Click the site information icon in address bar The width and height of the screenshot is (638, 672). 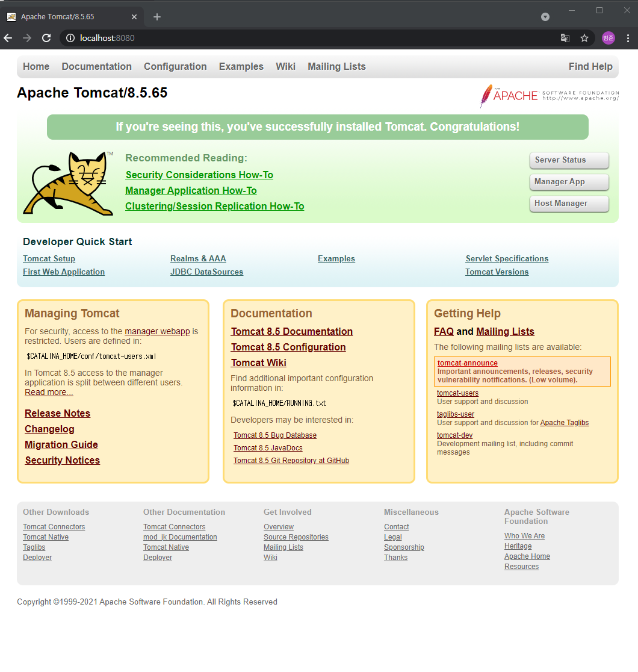pos(70,38)
